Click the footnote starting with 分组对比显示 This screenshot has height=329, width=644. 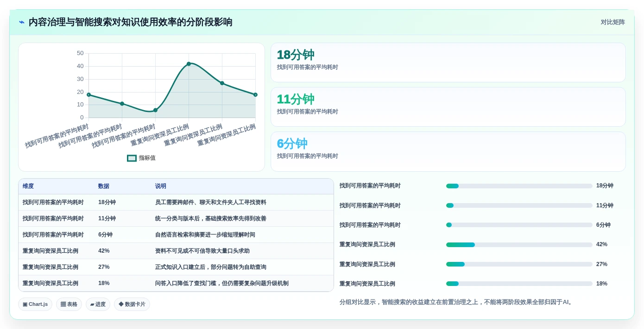(457, 302)
